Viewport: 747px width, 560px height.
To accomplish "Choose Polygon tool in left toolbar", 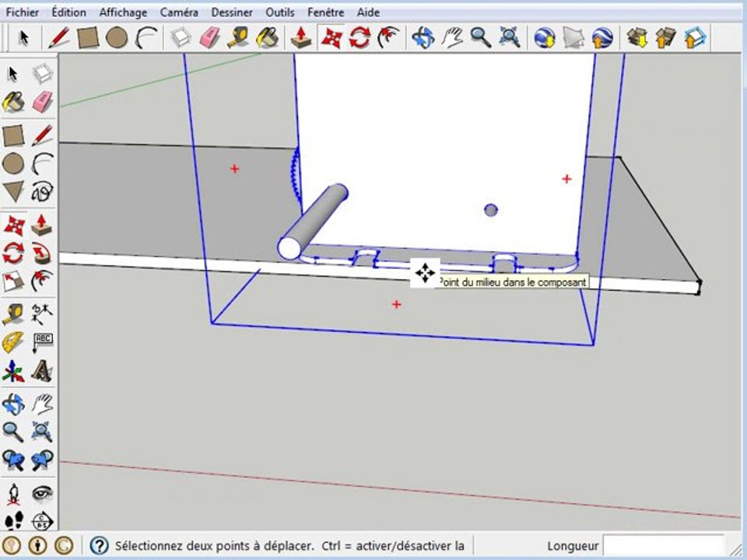I will [13, 191].
